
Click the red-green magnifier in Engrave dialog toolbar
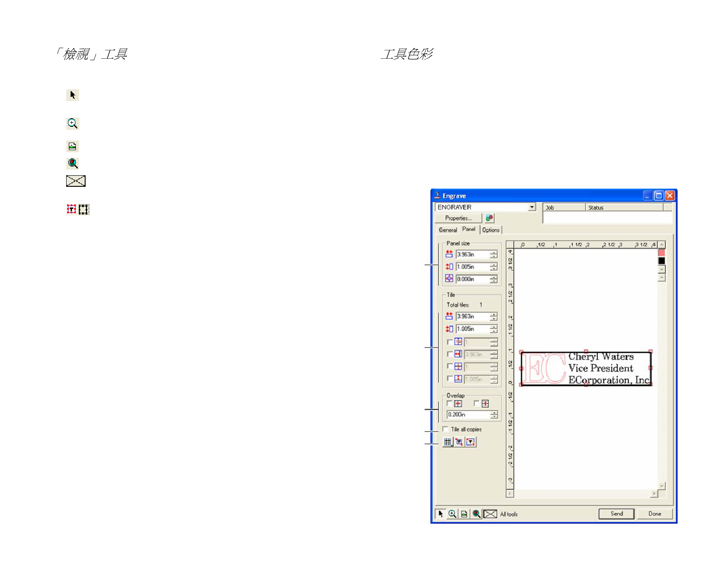pos(476,514)
